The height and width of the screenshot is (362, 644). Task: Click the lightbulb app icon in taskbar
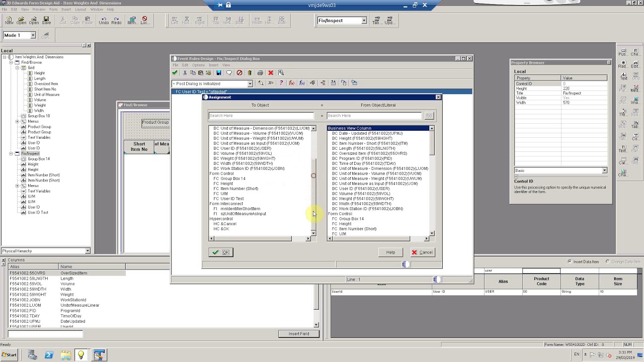[x=81, y=355]
